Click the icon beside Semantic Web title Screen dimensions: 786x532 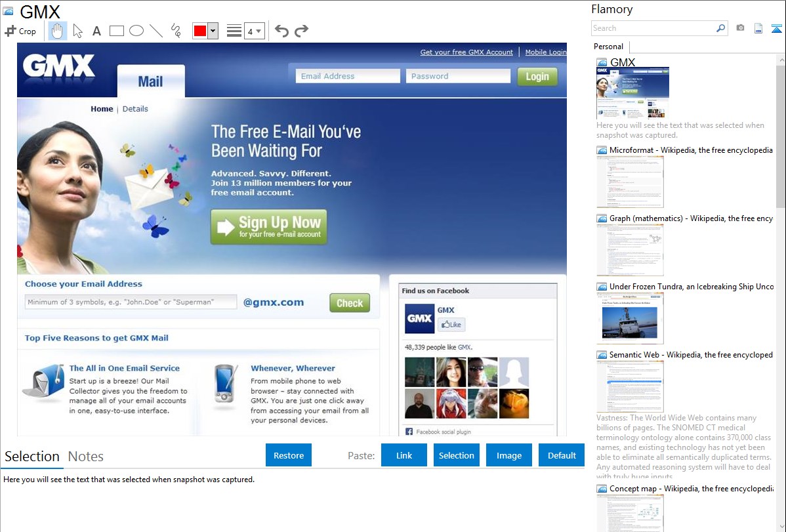(602, 354)
